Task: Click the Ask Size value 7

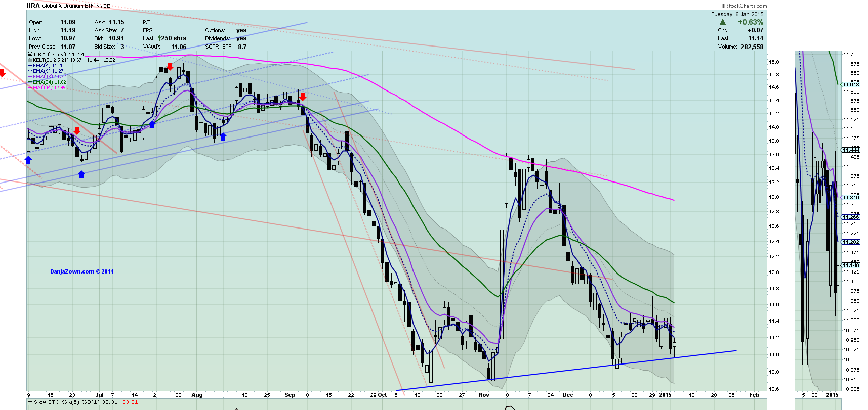Action: pos(122,30)
